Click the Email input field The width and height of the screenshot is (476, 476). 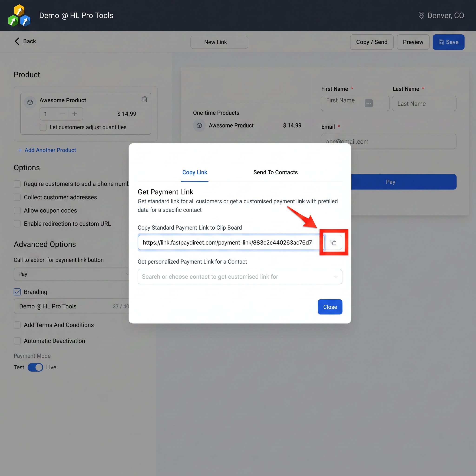tap(388, 141)
